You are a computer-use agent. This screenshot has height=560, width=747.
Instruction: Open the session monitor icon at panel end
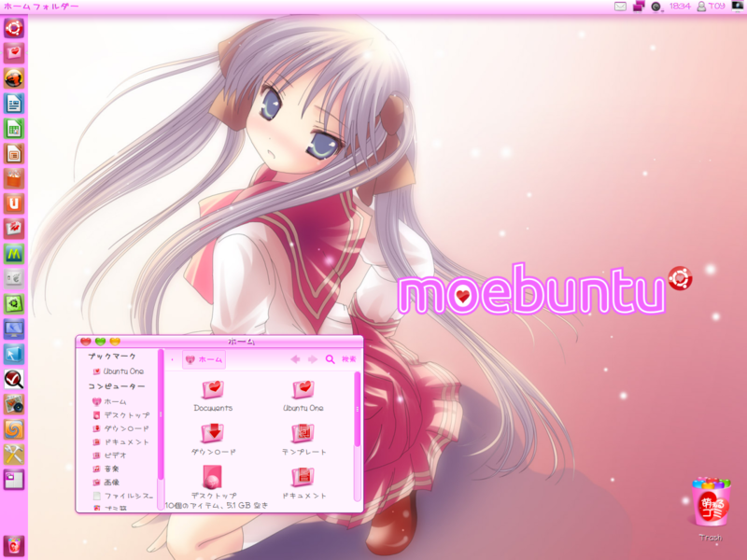point(738,7)
